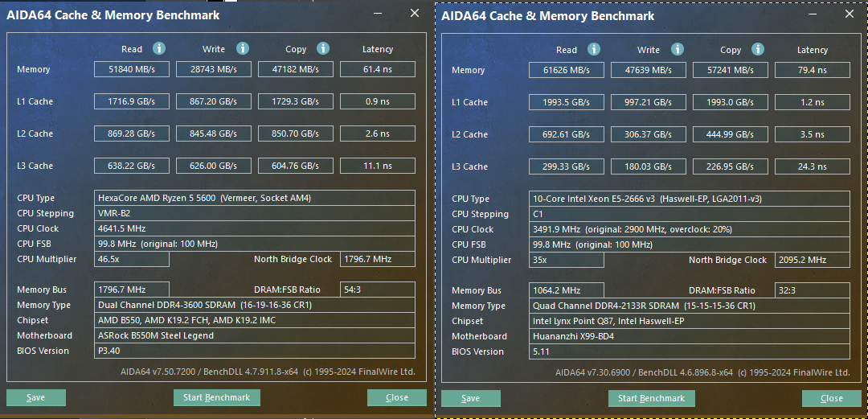Click the Read info icon in right window
Image resolution: width=868 pixels, height=419 pixels.
coord(593,49)
